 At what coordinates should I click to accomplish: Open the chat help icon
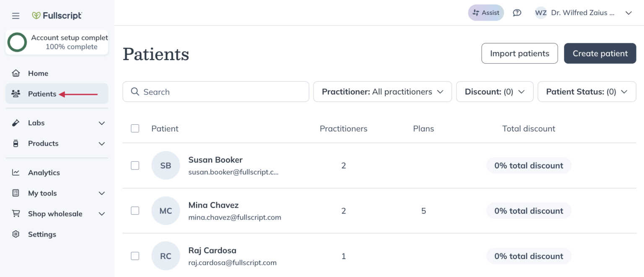click(x=517, y=13)
